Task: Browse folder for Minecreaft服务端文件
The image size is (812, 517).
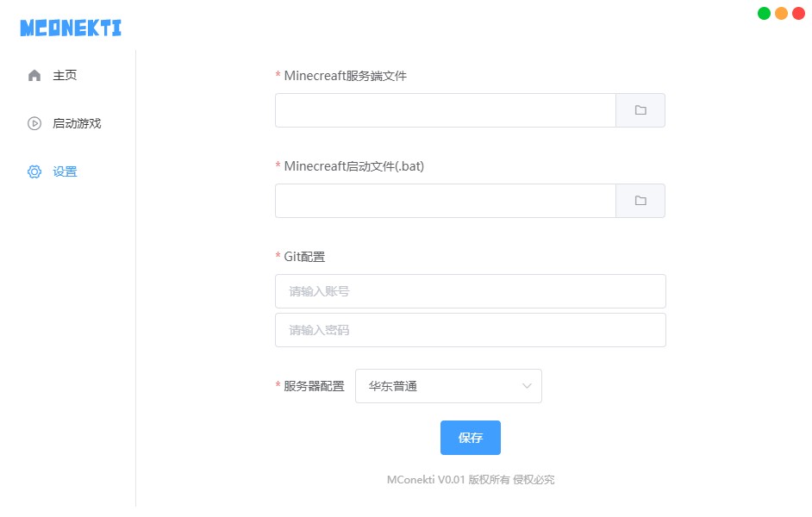Action: click(640, 110)
